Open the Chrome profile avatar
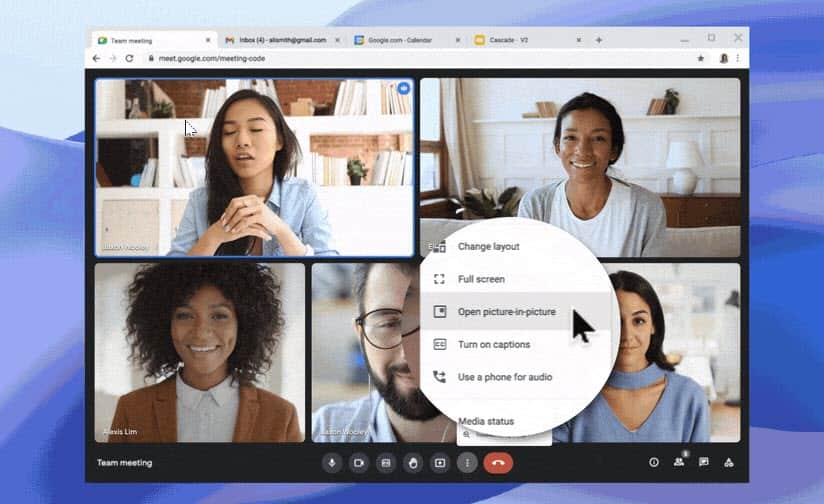Image resolution: width=824 pixels, height=504 pixels. tap(724, 58)
